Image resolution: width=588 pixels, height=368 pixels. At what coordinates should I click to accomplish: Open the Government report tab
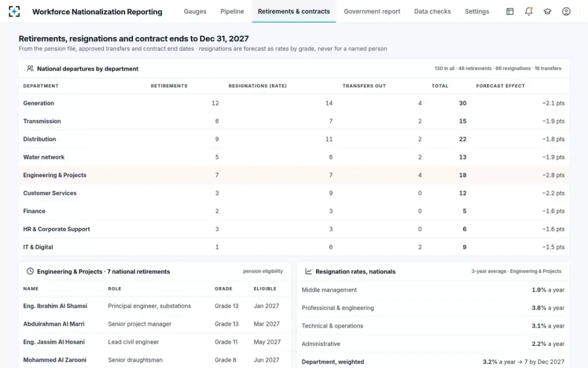point(372,11)
